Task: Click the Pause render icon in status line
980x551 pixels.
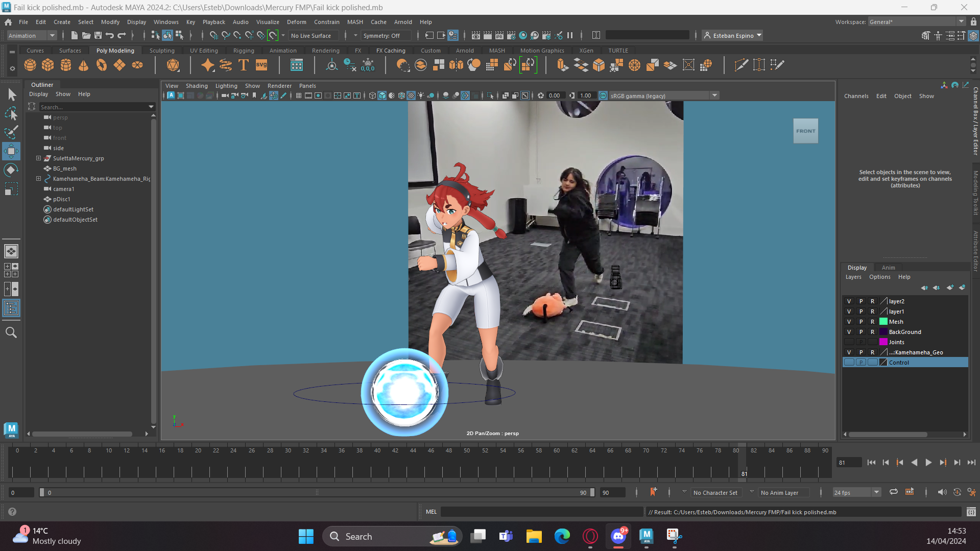Action: coord(570,35)
